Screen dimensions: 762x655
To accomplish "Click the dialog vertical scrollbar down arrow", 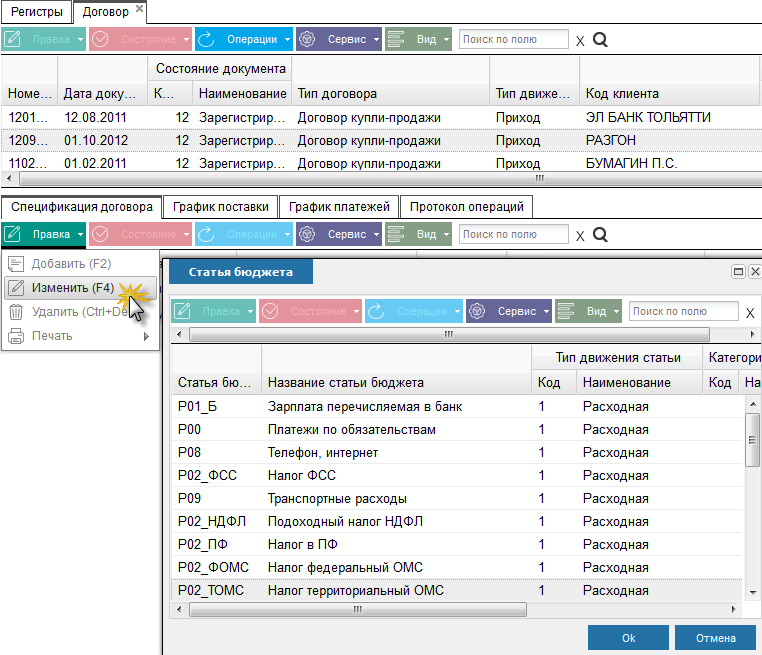I will click(753, 592).
